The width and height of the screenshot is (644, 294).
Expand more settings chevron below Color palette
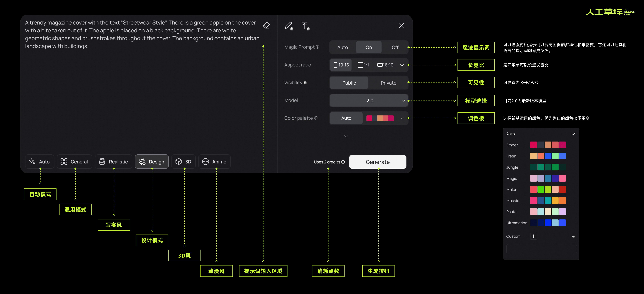click(346, 136)
